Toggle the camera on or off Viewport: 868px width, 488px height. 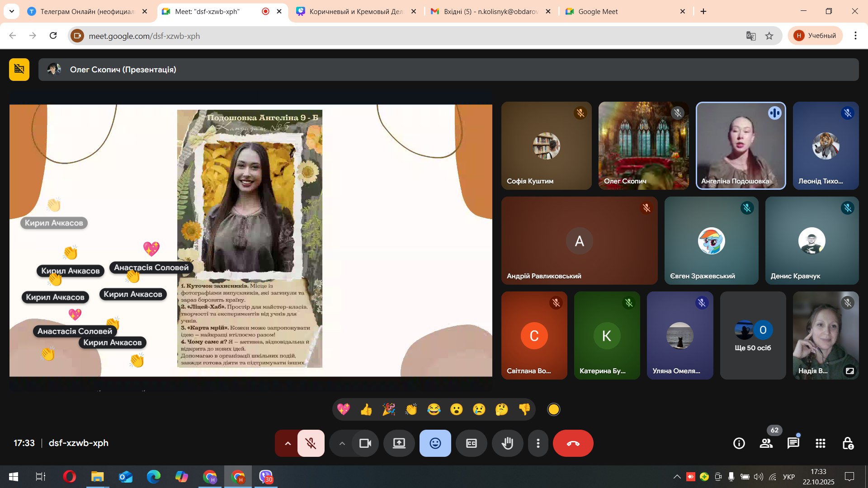point(365,443)
